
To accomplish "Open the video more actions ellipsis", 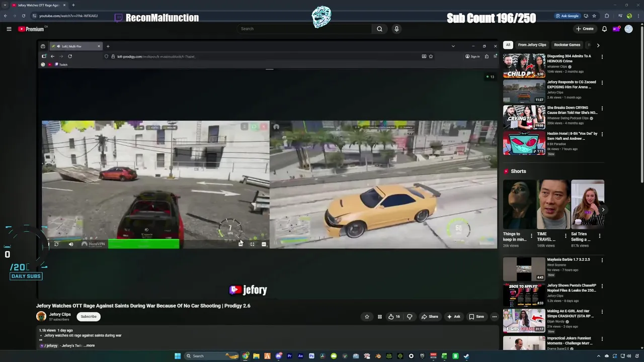I will 495,317.
